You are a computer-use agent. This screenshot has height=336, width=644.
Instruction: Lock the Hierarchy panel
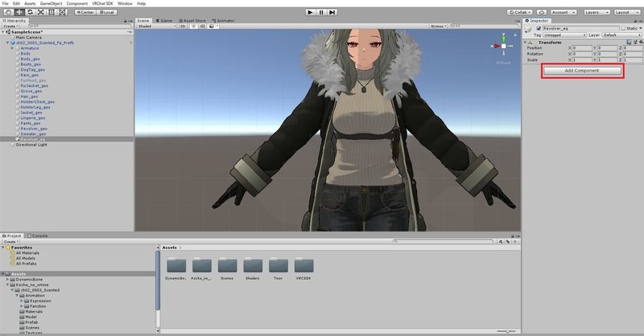pos(126,21)
